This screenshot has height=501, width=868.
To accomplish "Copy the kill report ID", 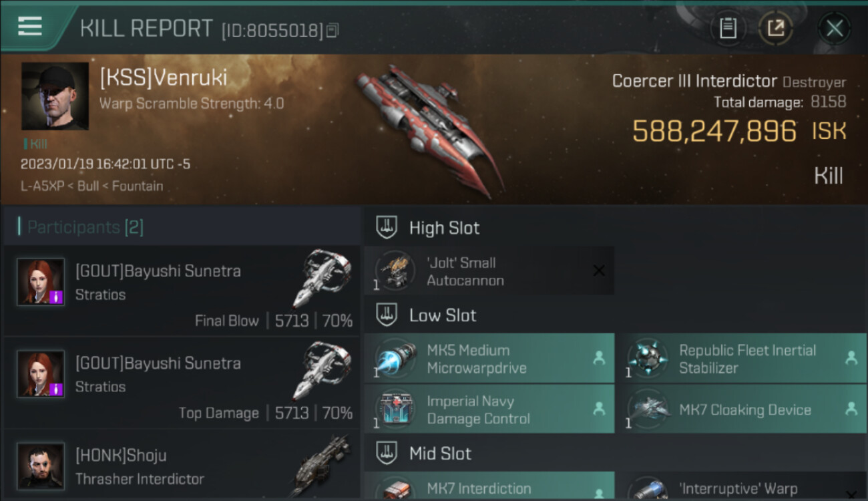I will tap(333, 30).
